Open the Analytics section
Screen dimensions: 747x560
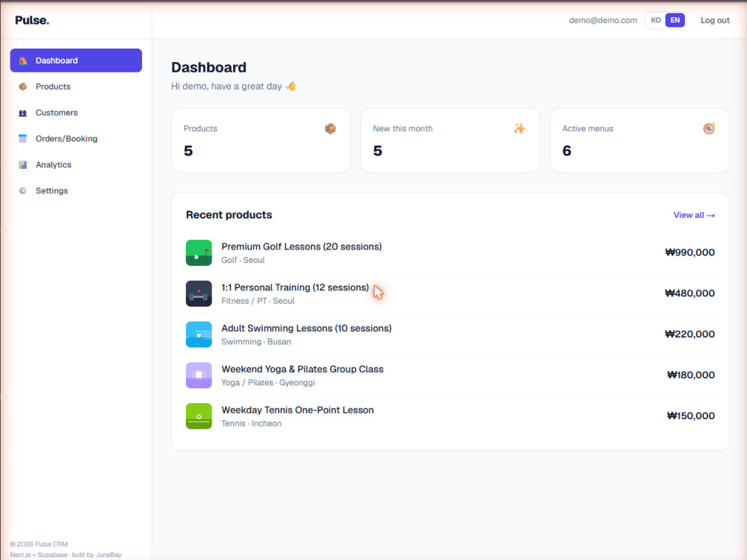click(75, 165)
